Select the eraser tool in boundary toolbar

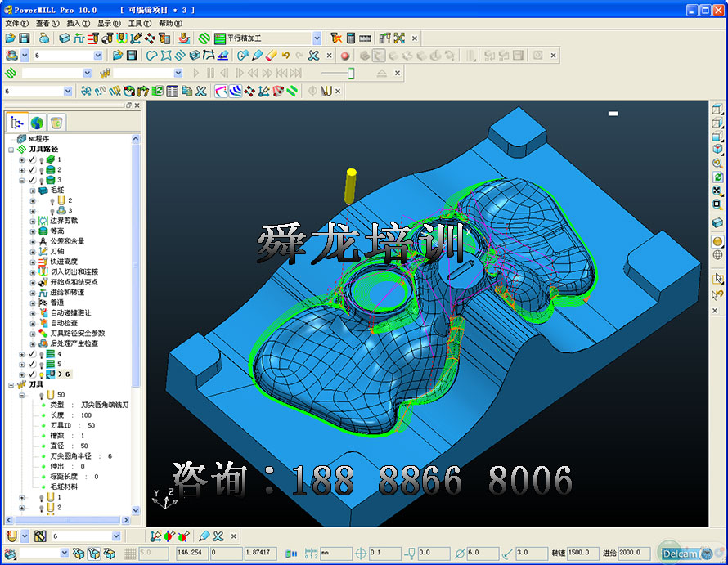click(271, 56)
